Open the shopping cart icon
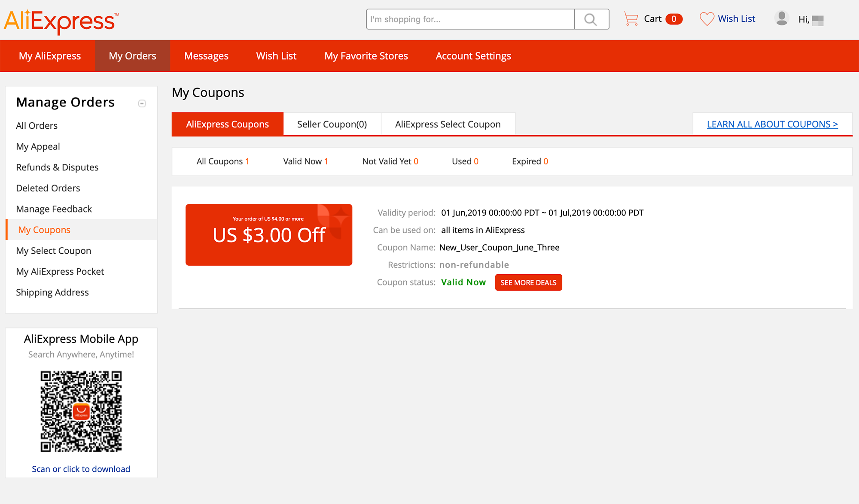The width and height of the screenshot is (859, 504). point(631,19)
